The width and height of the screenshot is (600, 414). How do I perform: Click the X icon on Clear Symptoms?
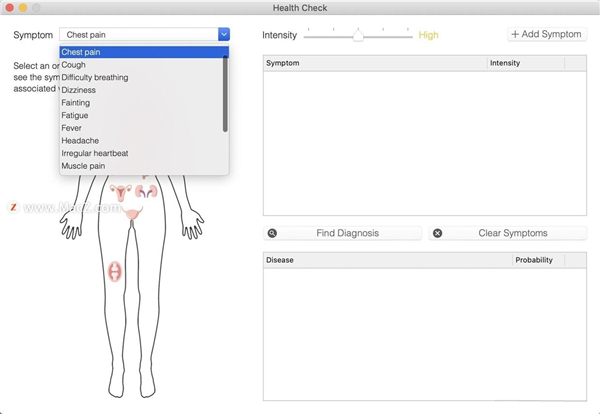[438, 233]
